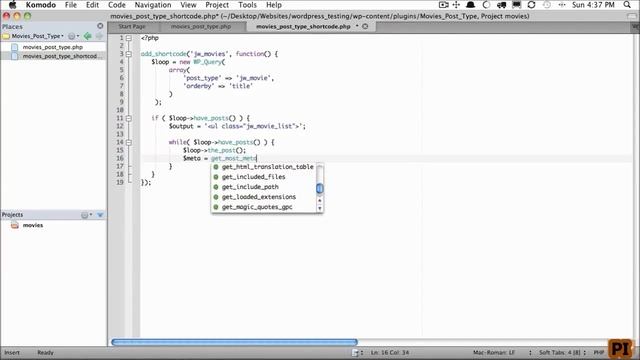The image size is (640, 360).
Task: Click the sync arrows icon in menu bar
Action: coord(531,5)
